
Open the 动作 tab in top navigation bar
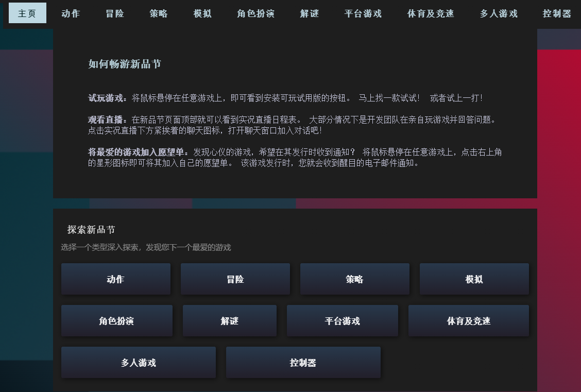[x=71, y=13]
